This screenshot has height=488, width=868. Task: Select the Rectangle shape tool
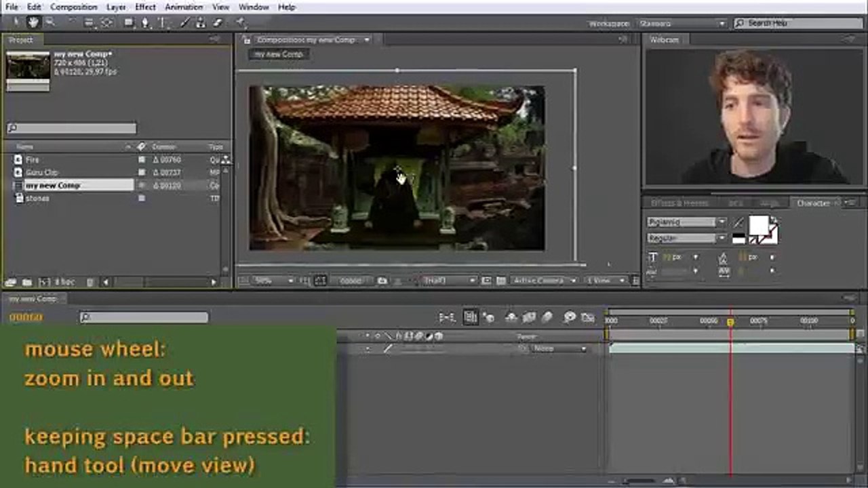[x=129, y=22]
